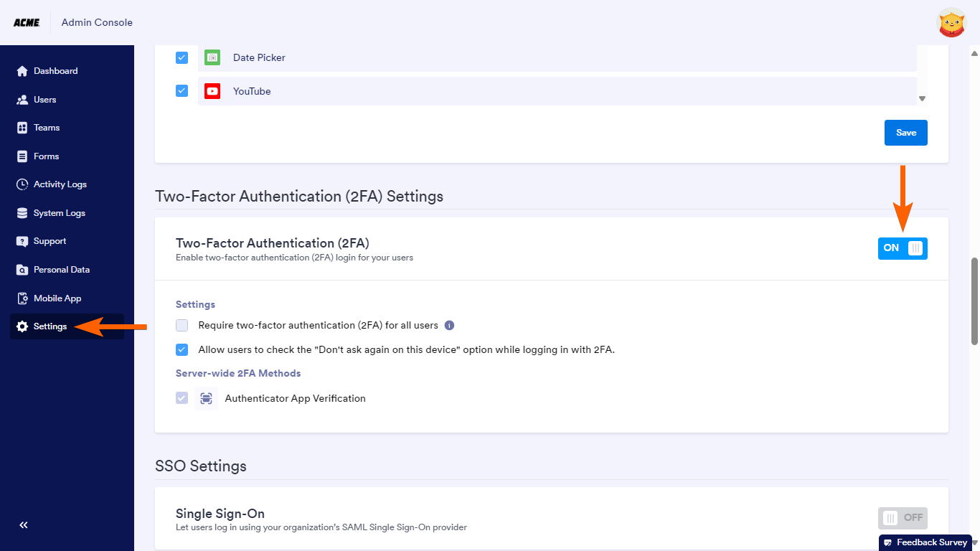
Task: Click the Dashboard home icon
Action: [x=22, y=71]
